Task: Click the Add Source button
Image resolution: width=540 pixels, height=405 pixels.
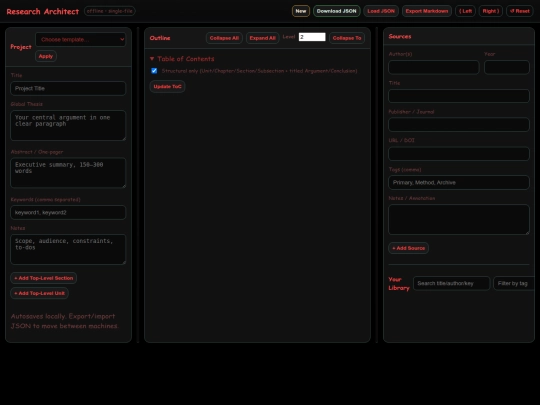Action: click(408, 248)
